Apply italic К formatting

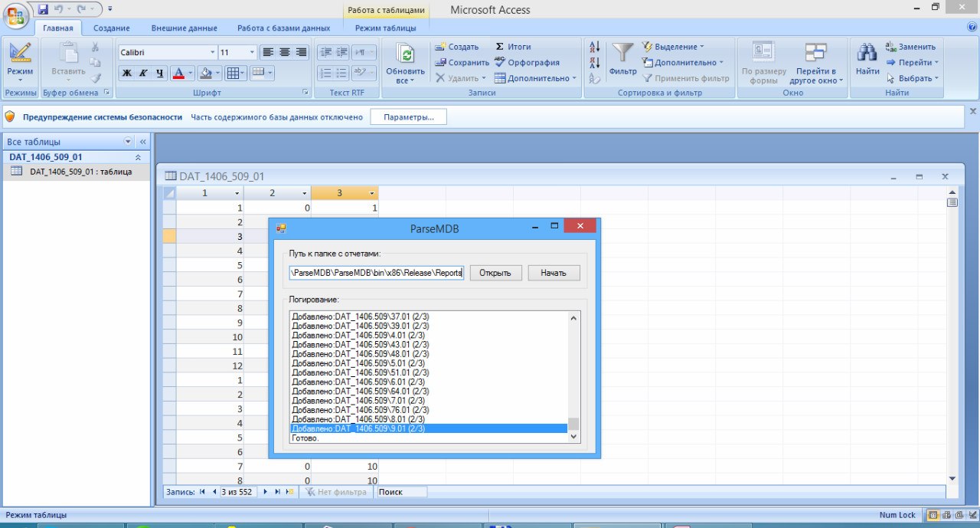click(142, 74)
